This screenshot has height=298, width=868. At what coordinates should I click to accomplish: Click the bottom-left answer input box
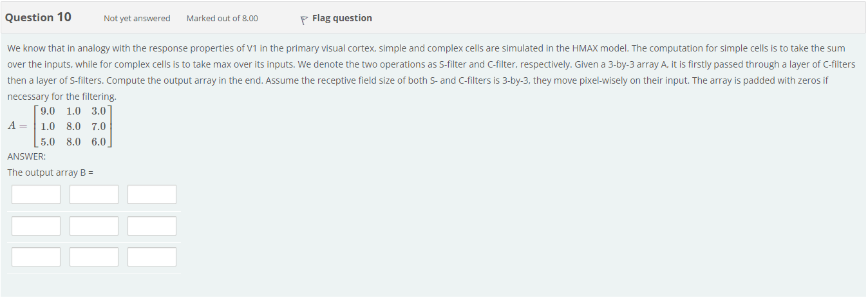click(x=36, y=257)
